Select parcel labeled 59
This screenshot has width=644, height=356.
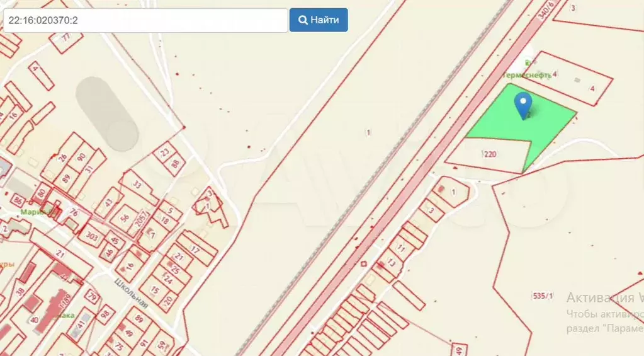coord(162,345)
